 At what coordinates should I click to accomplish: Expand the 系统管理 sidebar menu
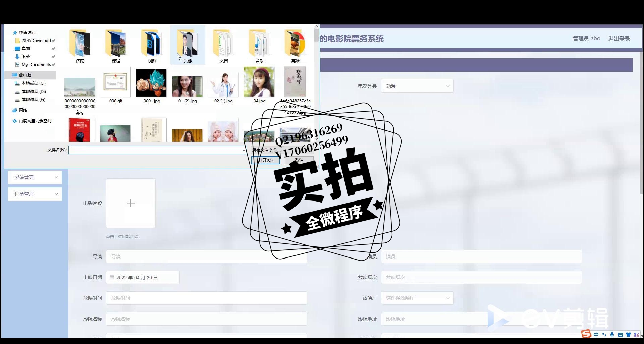click(35, 177)
